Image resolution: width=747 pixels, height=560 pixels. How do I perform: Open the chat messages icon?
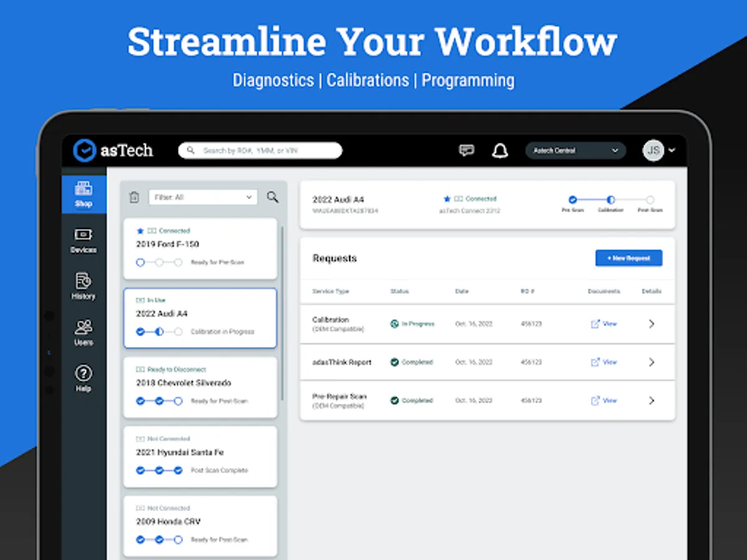(466, 151)
